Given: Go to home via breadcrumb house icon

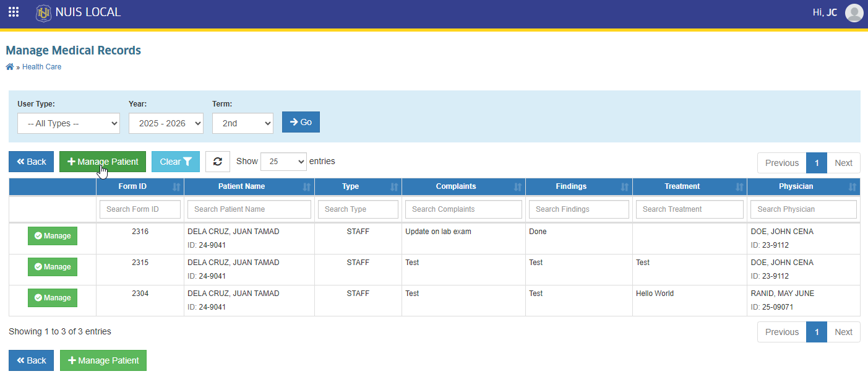Looking at the screenshot, I should click(x=9, y=67).
